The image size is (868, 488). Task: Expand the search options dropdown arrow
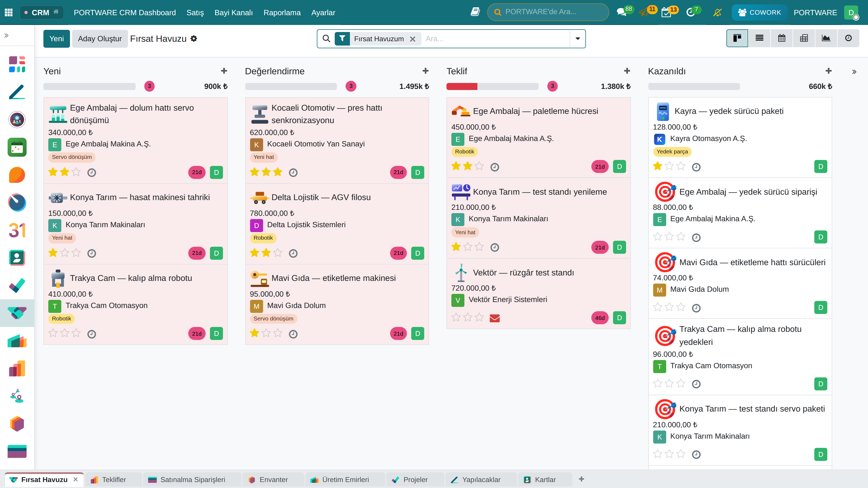point(577,39)
